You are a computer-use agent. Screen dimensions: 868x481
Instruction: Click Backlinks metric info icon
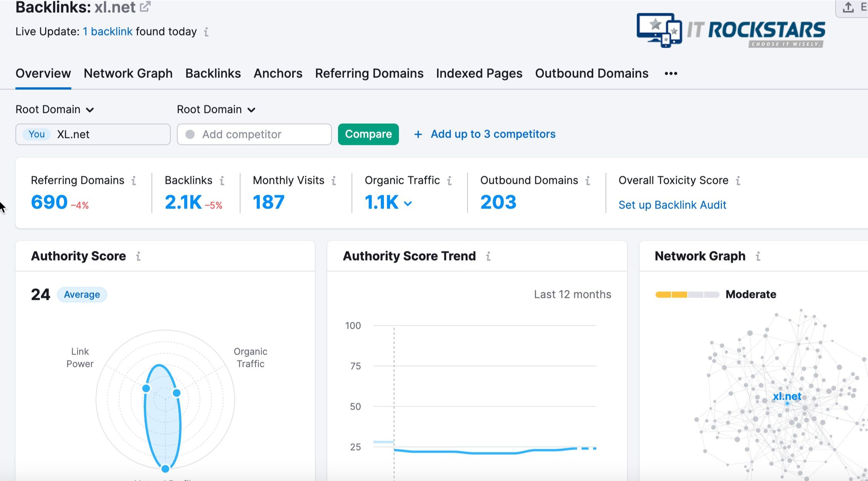tap(222, 180)
